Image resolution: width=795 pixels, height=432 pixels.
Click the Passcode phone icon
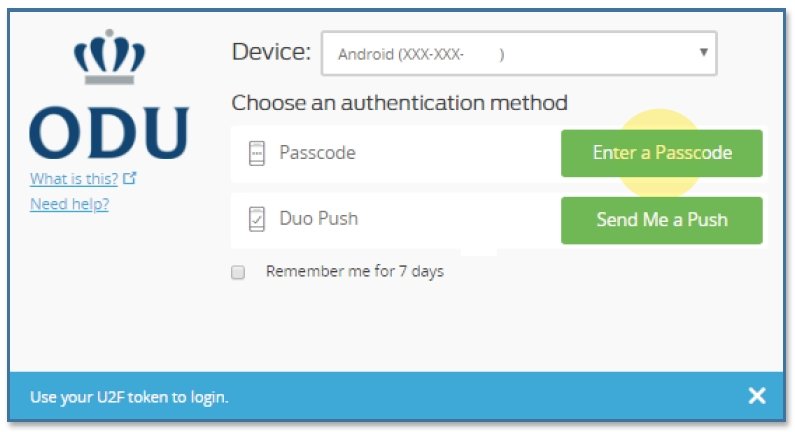[x=257, y=154]
